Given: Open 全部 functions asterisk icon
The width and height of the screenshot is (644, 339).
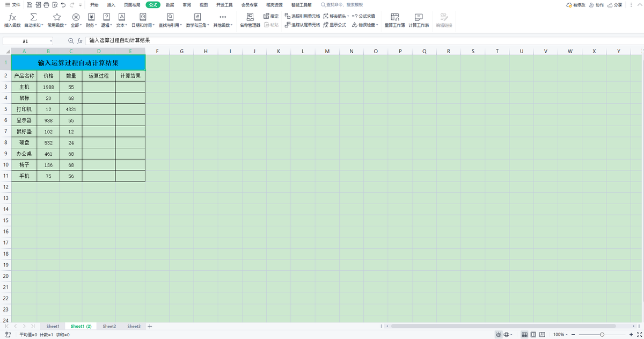Looking at the screenshot, I should (x=76, y=17).
